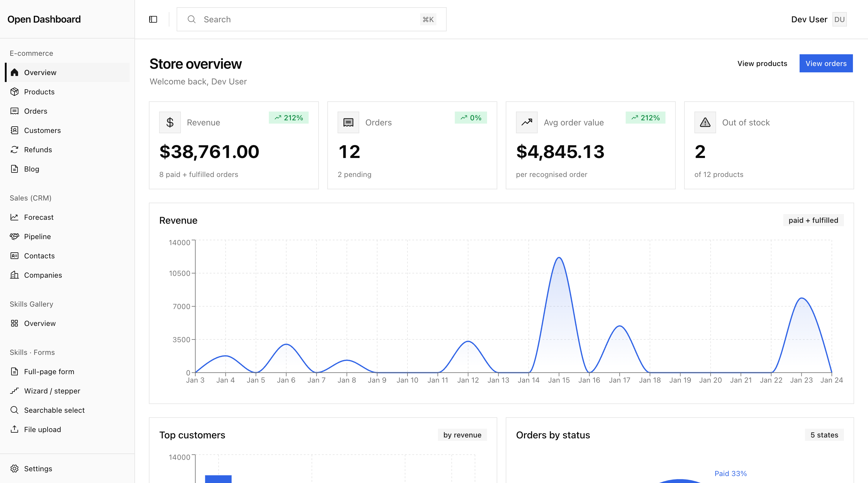Click the Blog document icon

pos(14,169)
